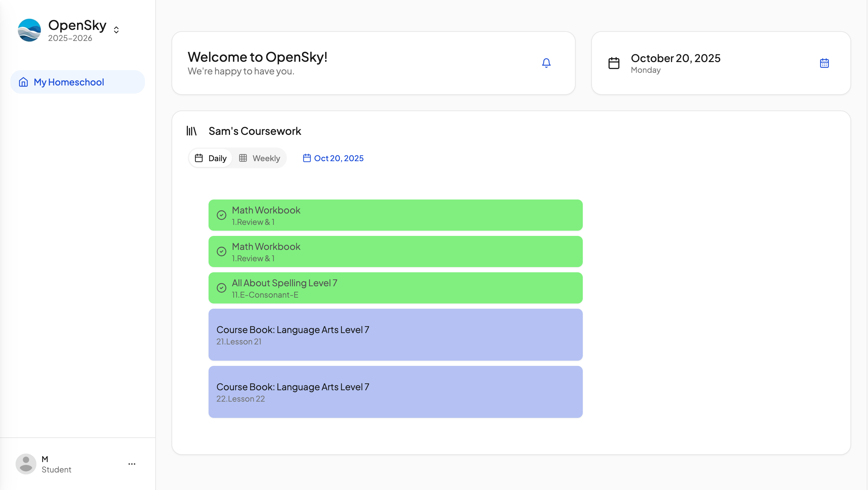This screenshot has width=868, height=490.
Task: Open the Oct 20, 2025 date selector
Action: point(333,158)
